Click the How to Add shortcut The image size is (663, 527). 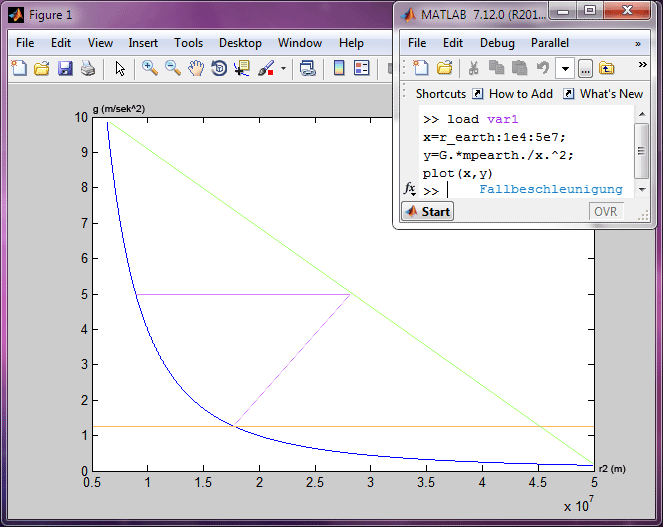pos(512,93)
